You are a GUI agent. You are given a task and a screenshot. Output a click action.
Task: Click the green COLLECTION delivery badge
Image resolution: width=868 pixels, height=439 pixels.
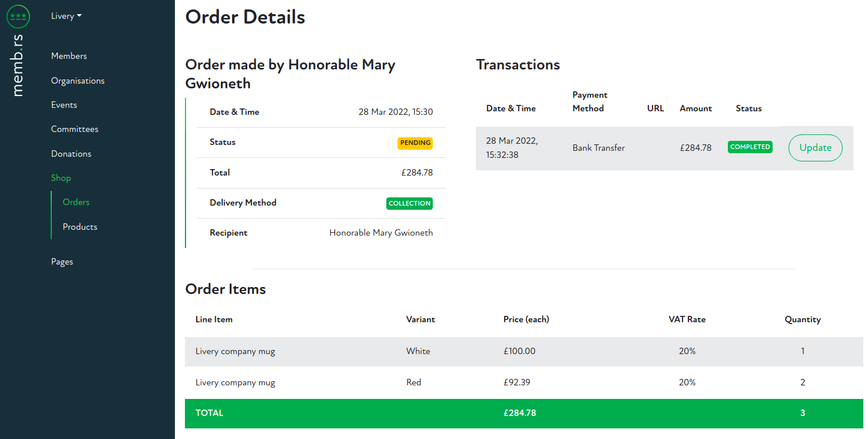(410, 203)
